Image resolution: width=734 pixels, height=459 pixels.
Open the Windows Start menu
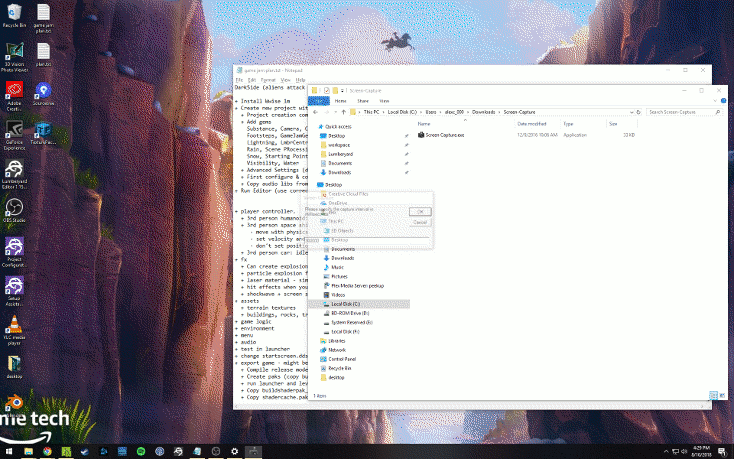coord(9,452)
